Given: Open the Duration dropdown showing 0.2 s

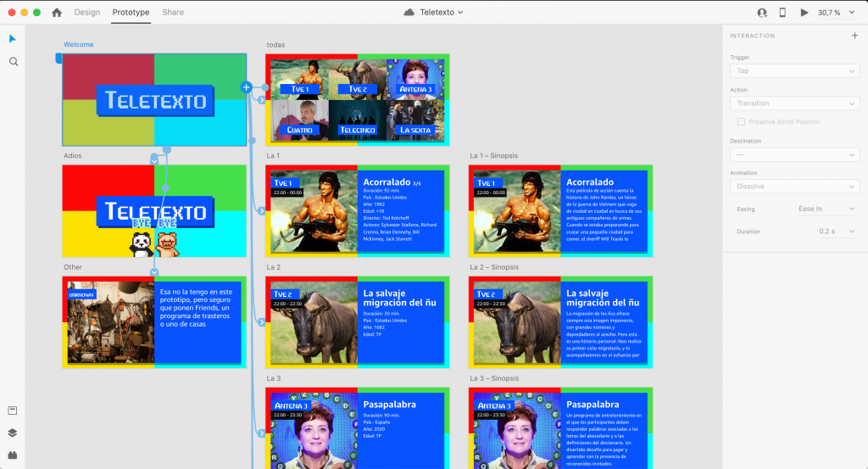Looking at the screenshot, I should [836, 232].
